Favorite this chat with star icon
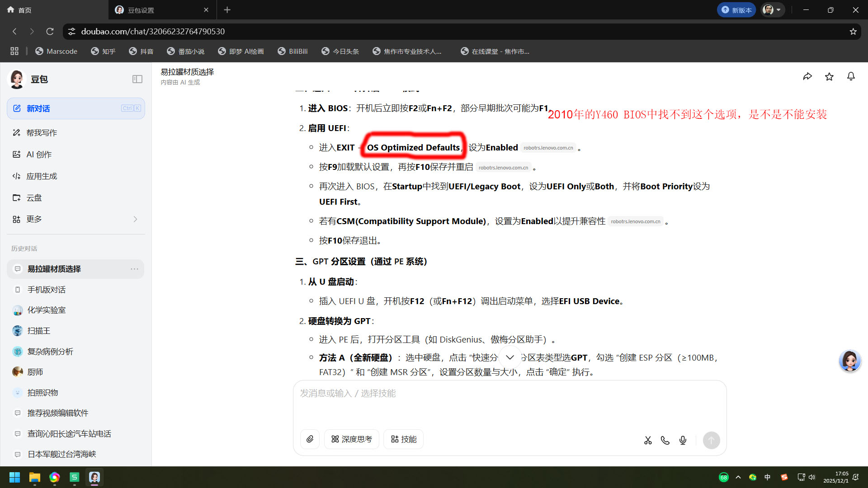This screenshot has height=488, width=868. coord(829,77)
